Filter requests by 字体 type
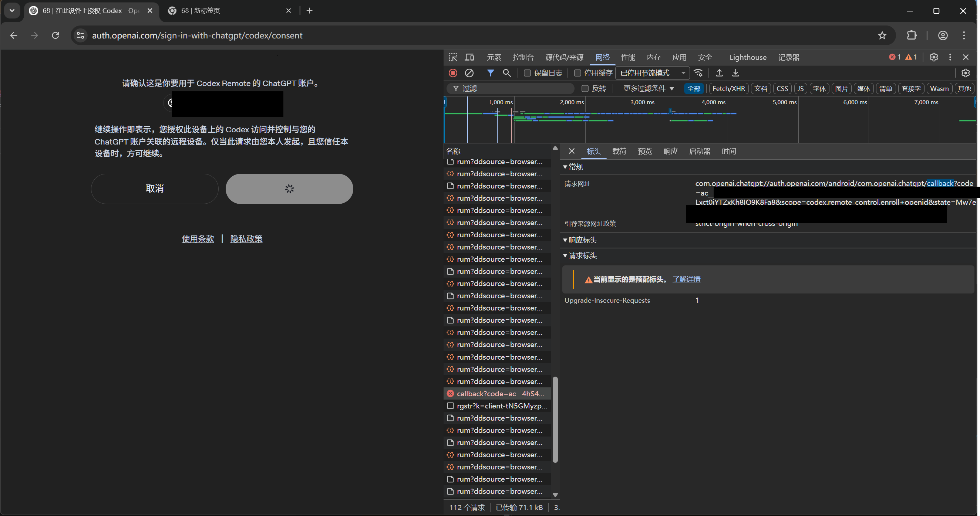Image resolution: width=980 pixels, height=516 pixels. (x=819, y=89)
